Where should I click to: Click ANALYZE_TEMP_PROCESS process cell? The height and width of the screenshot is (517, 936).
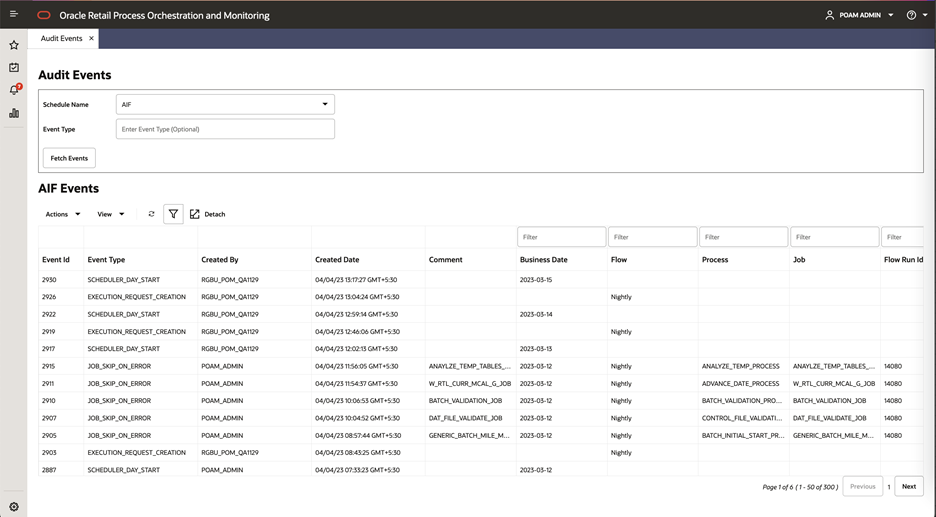click(740, 366)
